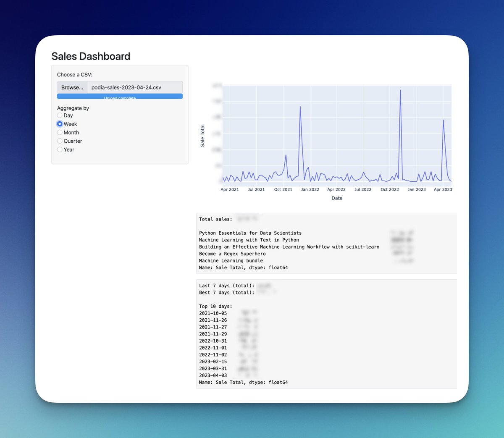Choose Month under Aggregate by
The width and height of the screenshot is (504, 438).
pos(60,132)
